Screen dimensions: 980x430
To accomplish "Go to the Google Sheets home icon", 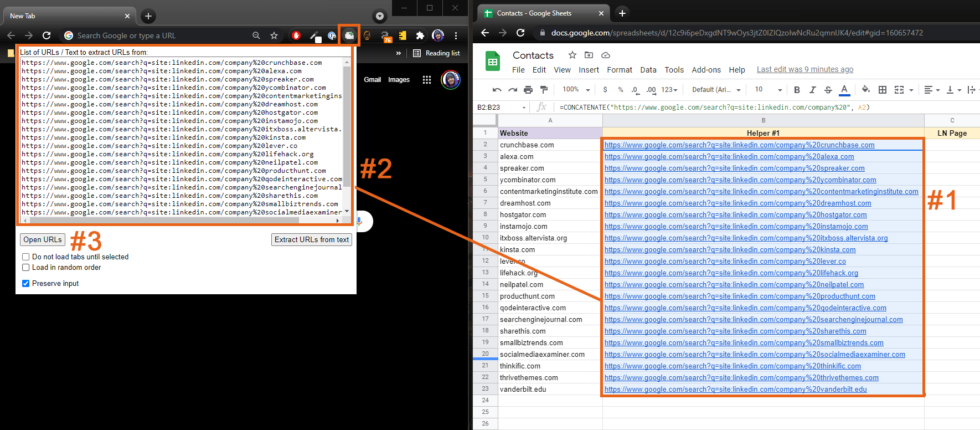I will pyautogui.click(x=493, y=61).
